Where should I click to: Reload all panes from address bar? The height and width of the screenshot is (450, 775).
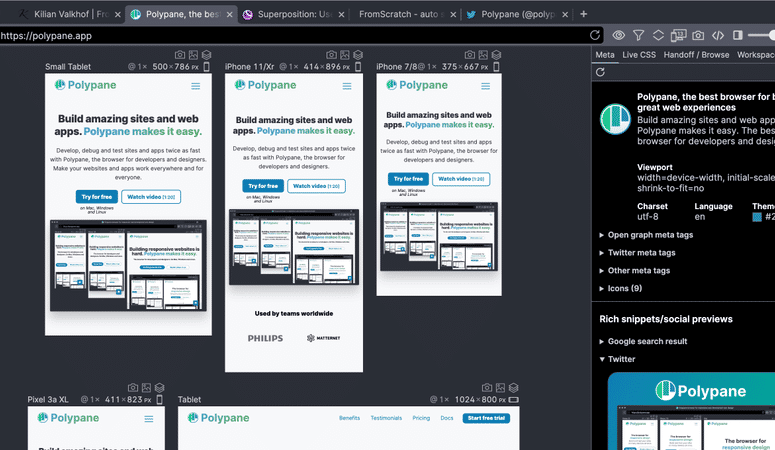pos(595,35)
